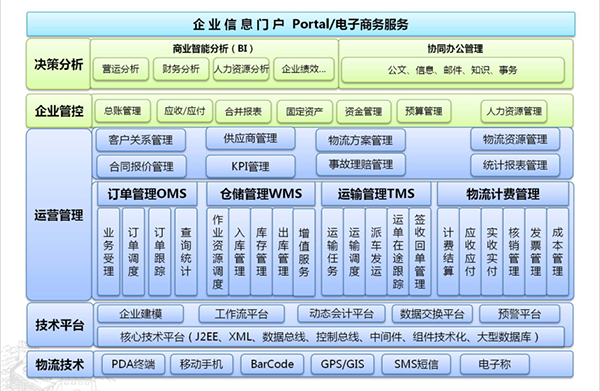Image resolution: width=600 pixels, height=391 pixels.
Task: Click the 预警平台 box
Action: [x=520, y=314]
